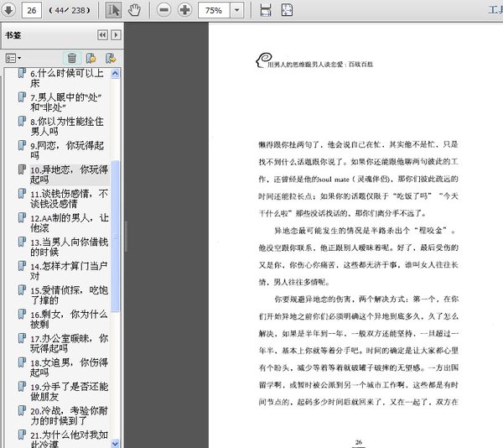Open bookmark 12.AA制的男人，让他滚
The height and width of the screenshot is (448, 503).
coord(69,222)
